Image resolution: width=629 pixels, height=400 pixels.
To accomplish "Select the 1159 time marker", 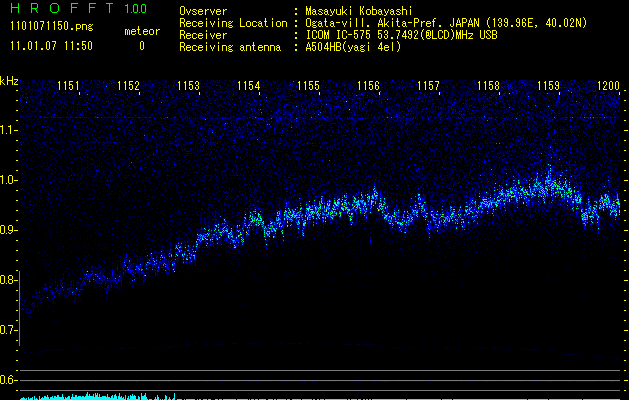I will tap(548, 87).
